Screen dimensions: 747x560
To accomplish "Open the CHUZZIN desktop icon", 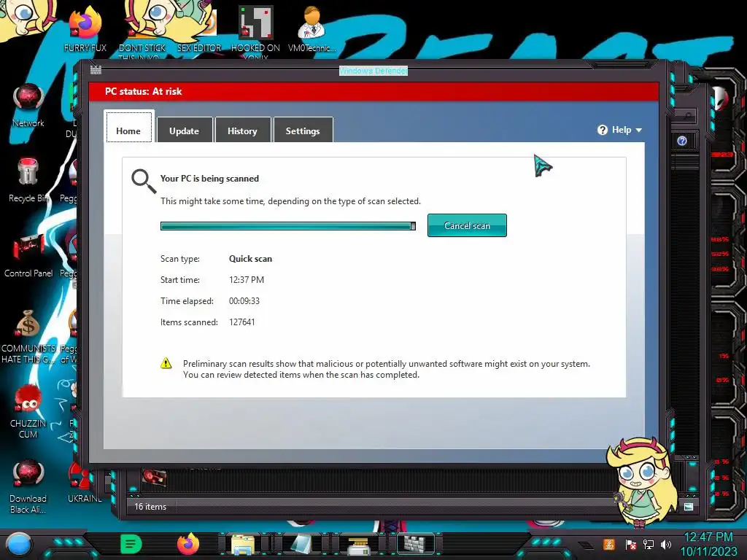I will [28, 411].
